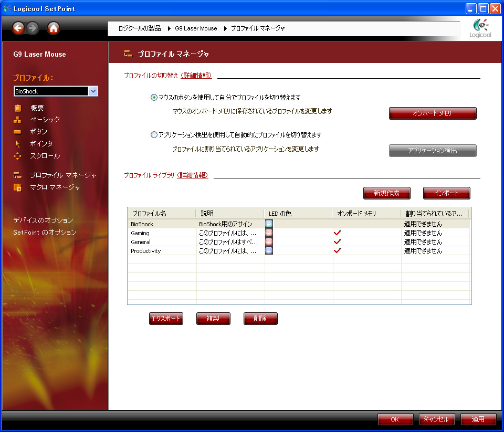Click the General LED color swatch
Viewport: 504px width, 432px height.
pyautogui.click(x=269, y=241)
